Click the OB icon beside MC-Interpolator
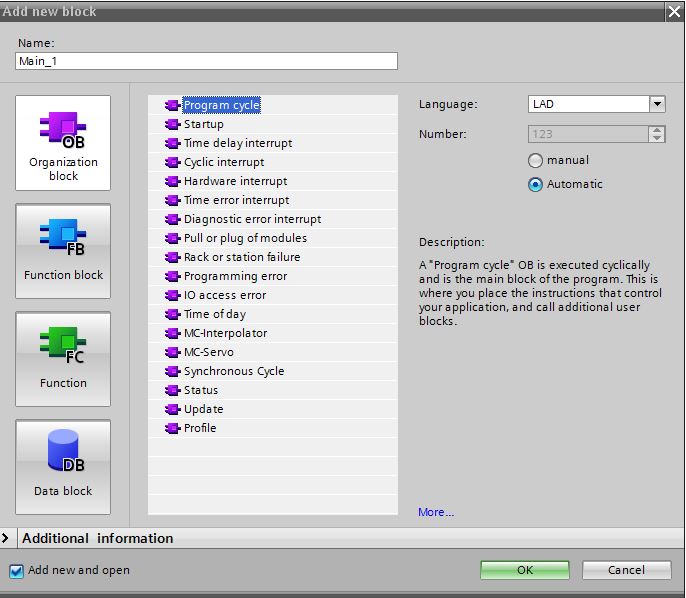The width and height of the screenshot is (686, 598). [x=172, y=333]
